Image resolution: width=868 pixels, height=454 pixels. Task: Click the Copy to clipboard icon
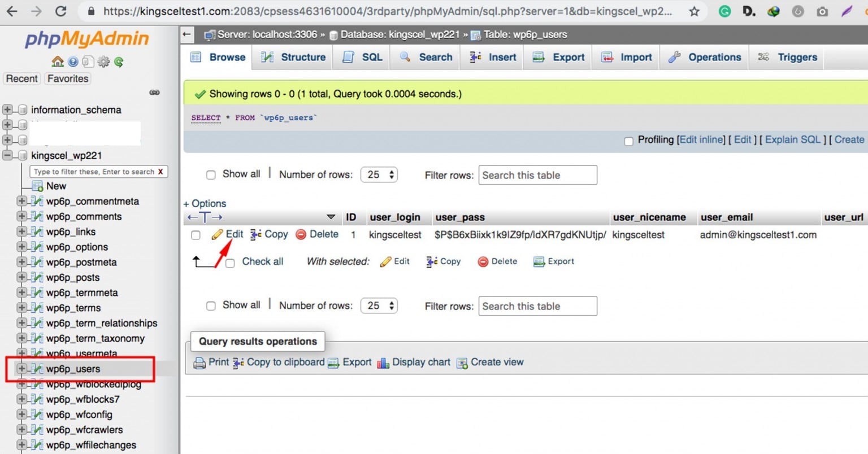[238, 363]
